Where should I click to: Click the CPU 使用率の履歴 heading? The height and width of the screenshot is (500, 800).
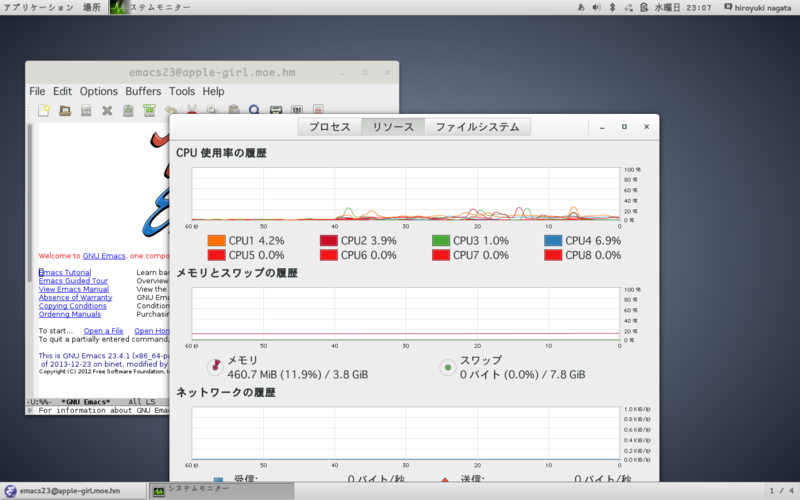[221, 153]
